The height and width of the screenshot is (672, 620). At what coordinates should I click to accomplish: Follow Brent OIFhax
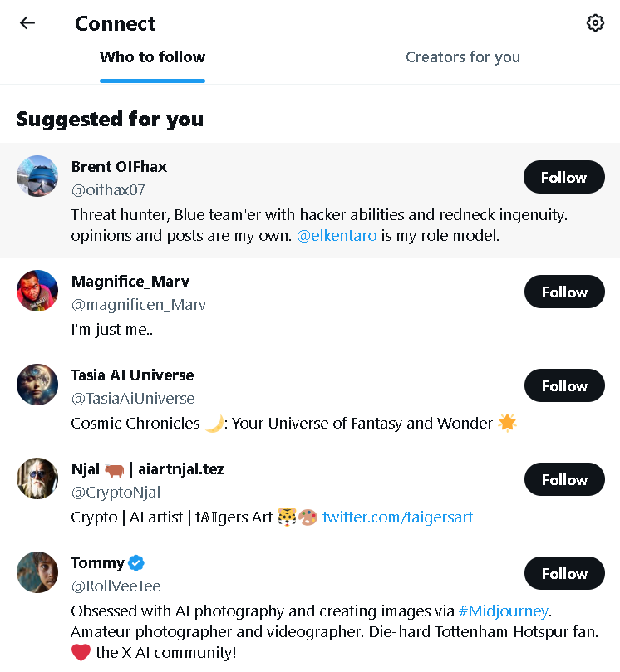point(563,177)
